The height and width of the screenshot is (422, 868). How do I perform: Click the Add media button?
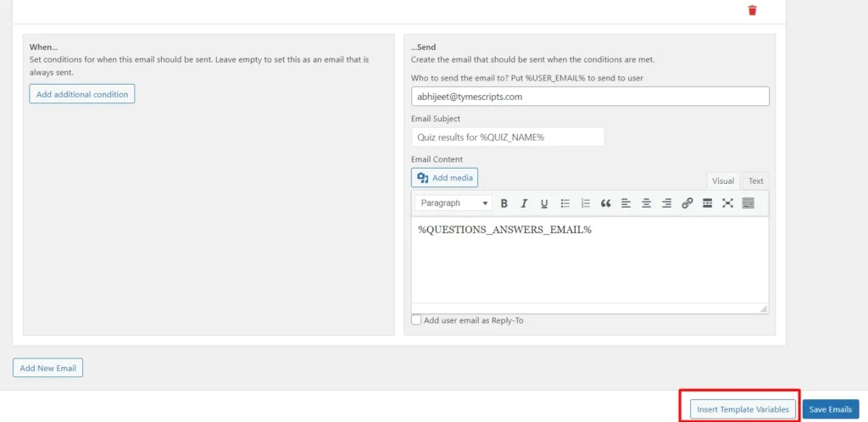click(444, 178)
